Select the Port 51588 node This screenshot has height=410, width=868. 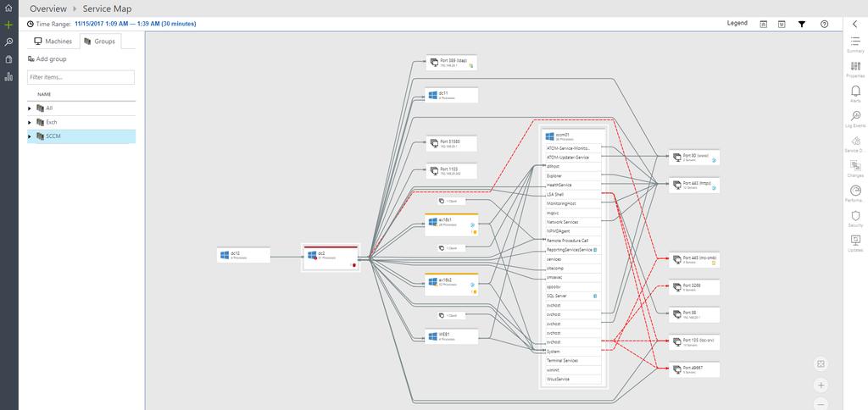(453, 143)
